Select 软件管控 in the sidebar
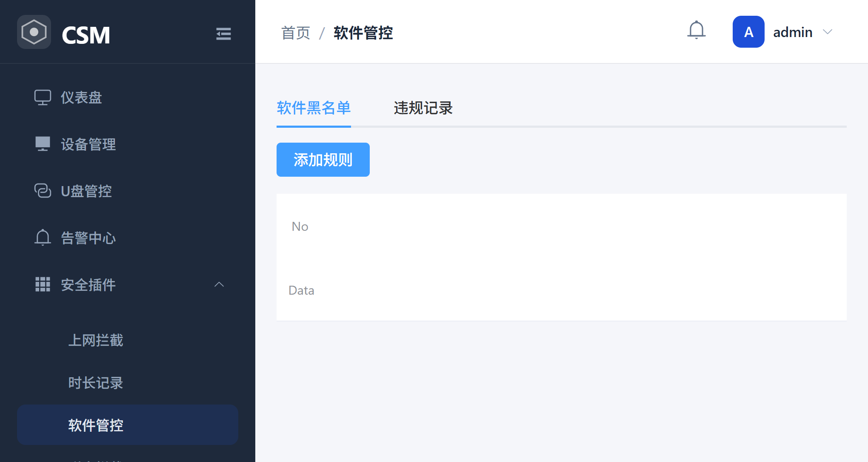The height and width of the screenshot is (462, 868). [x=96, y=425]
